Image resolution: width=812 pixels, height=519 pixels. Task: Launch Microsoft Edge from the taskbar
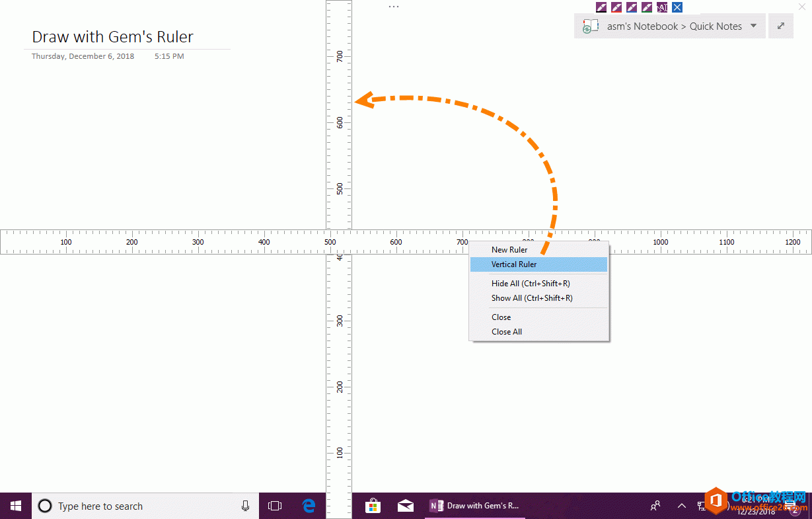(309, 506)
